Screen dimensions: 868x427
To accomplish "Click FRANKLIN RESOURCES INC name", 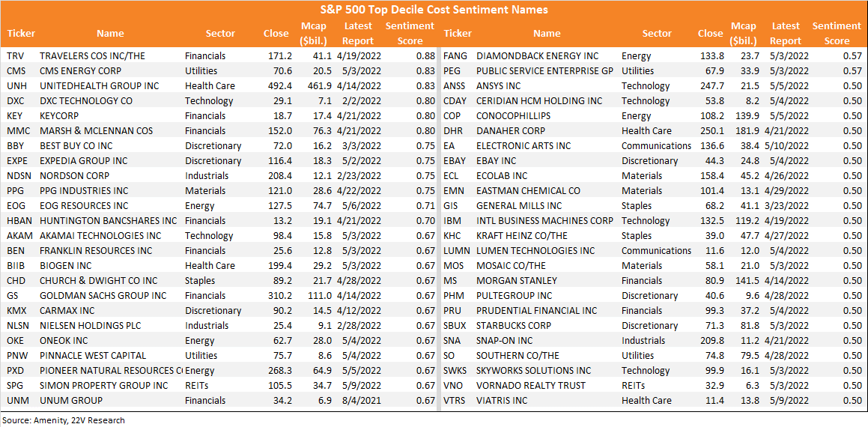I will [96, 250].
